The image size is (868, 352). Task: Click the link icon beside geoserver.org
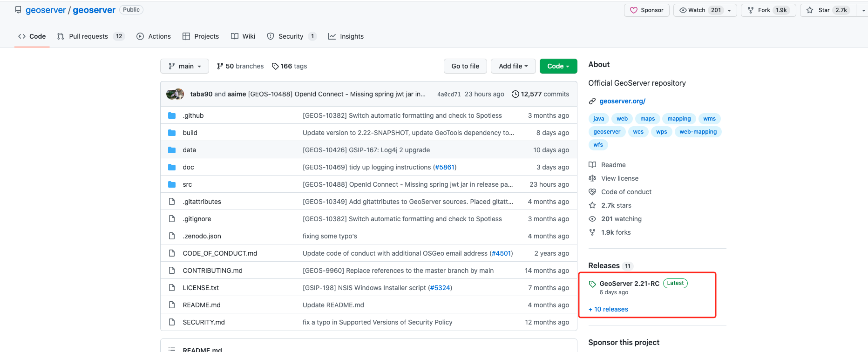tap(592, 101)
